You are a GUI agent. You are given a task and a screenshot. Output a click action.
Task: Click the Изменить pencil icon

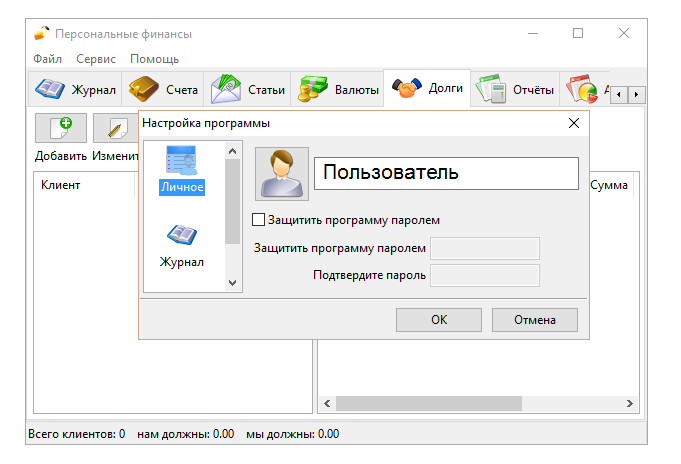pos(116,128)
